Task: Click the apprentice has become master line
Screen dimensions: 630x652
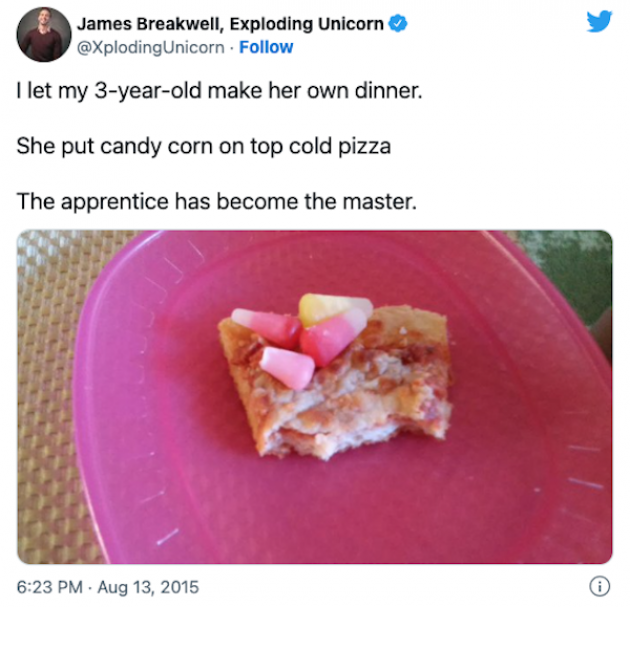Action: point(217,201)
